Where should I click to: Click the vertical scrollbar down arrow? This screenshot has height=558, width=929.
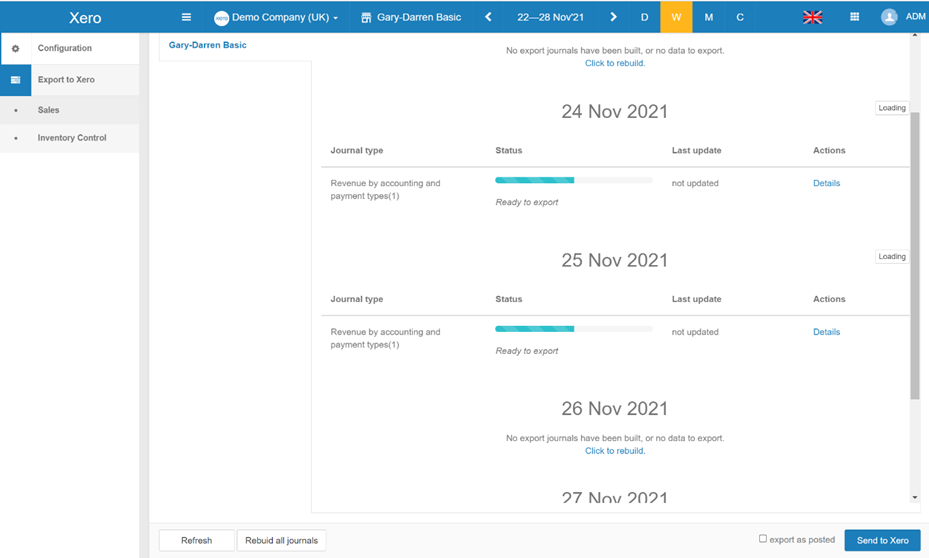pyautogui.click(x=914, y=497)
